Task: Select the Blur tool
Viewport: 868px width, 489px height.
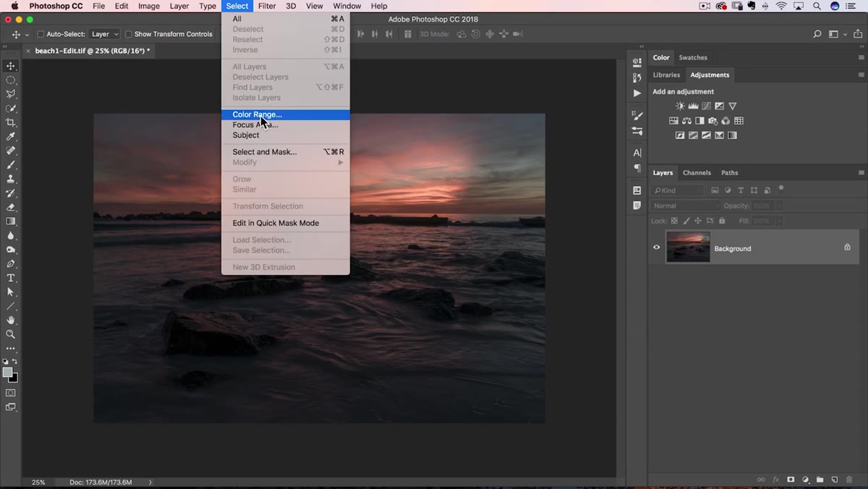Action: (x=11, y=235)
